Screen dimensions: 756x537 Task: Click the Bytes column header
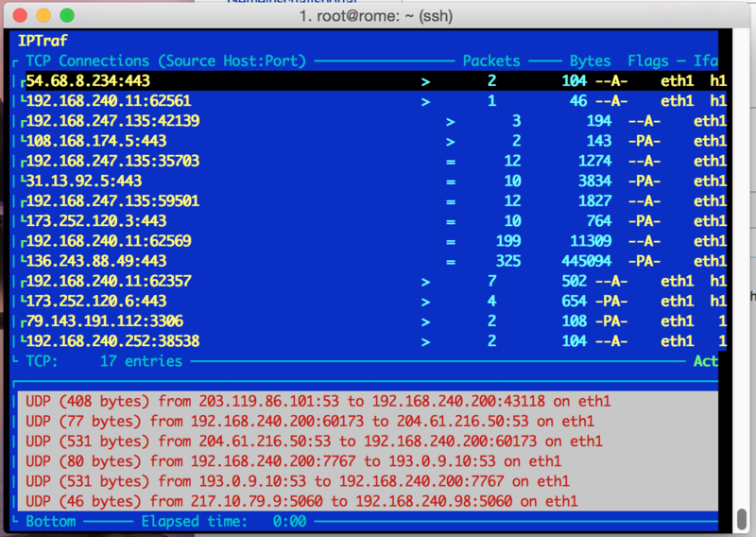click(590, 61)
